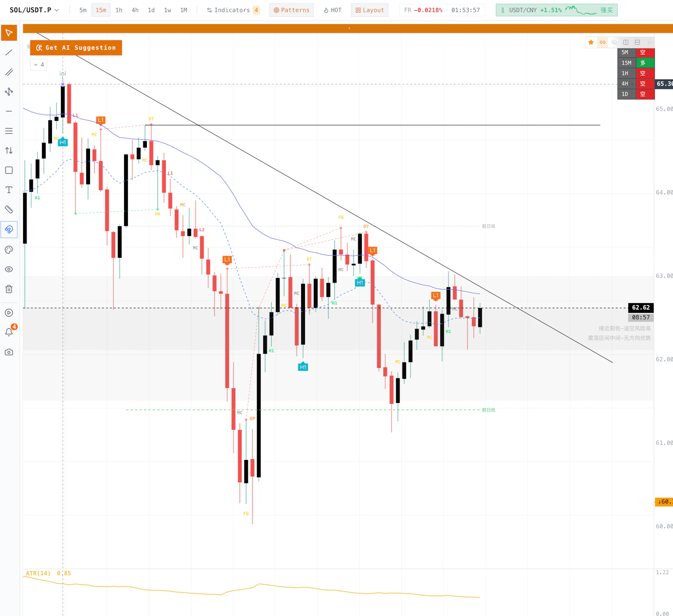Select the rectangle shape tool

click(x=9, y=170)
